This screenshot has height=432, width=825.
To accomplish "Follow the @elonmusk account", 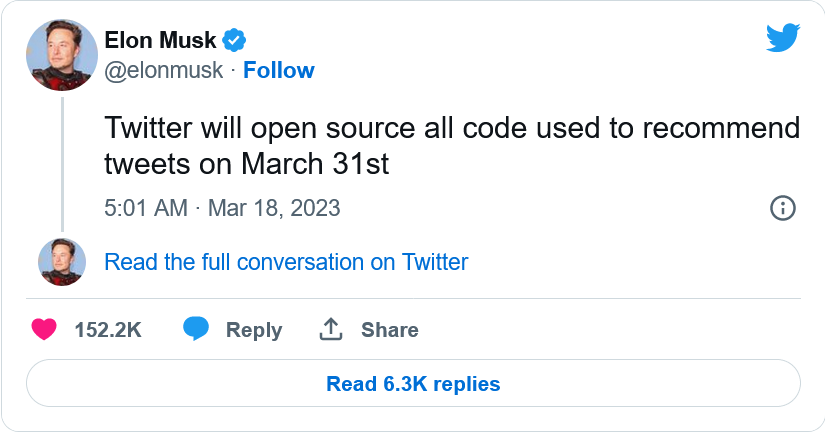I will (x=279, y=70).
